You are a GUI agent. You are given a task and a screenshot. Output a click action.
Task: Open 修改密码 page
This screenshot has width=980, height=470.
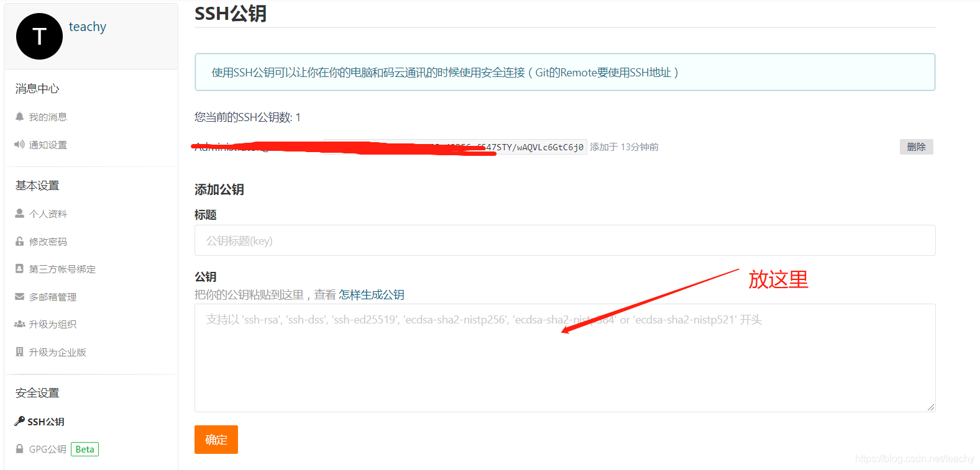pyautogui.click(x=48, y=242)
